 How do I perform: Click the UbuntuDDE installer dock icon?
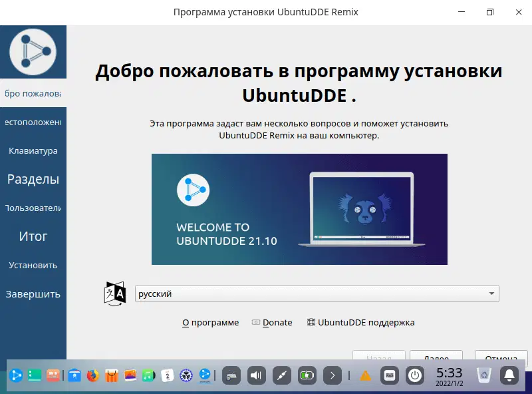pos(205,375)
